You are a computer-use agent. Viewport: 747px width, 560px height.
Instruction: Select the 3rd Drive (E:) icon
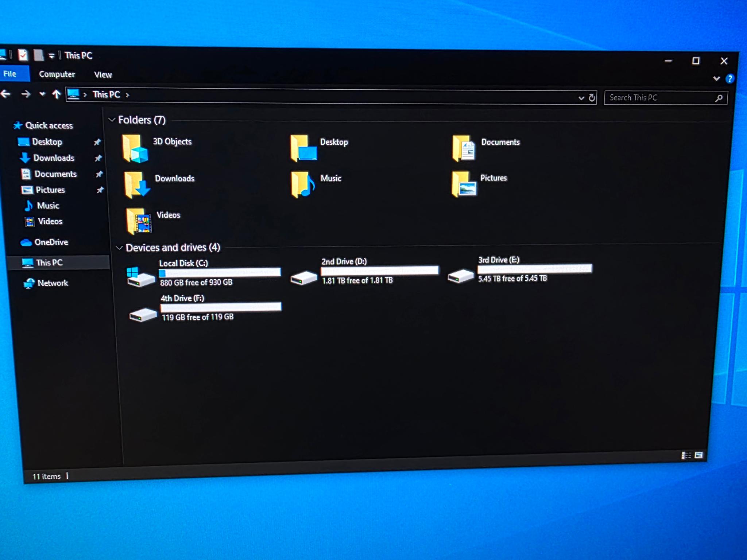click(461, 276)
